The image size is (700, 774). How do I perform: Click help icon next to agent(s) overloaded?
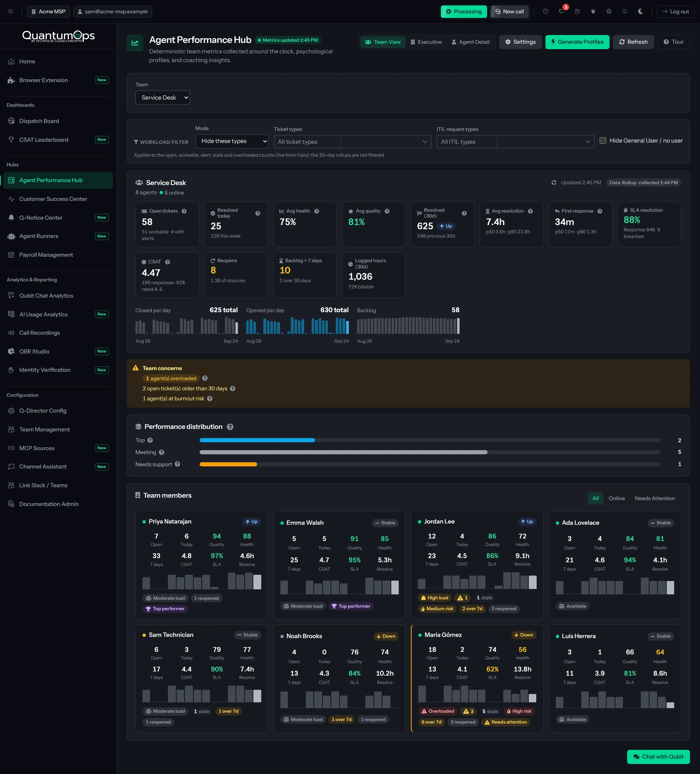coord(205,378)
